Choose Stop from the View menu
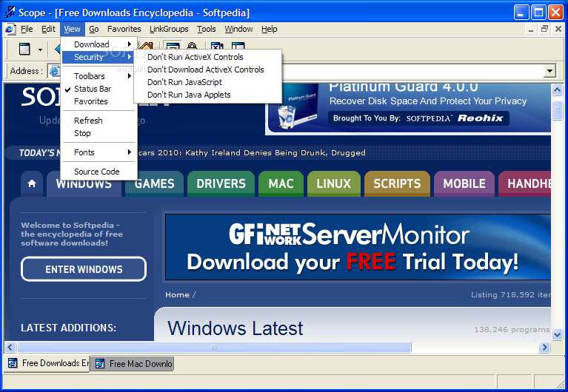The height and width of the screenshot is (392, 568). pyautogui.click(x=98, y=133)
